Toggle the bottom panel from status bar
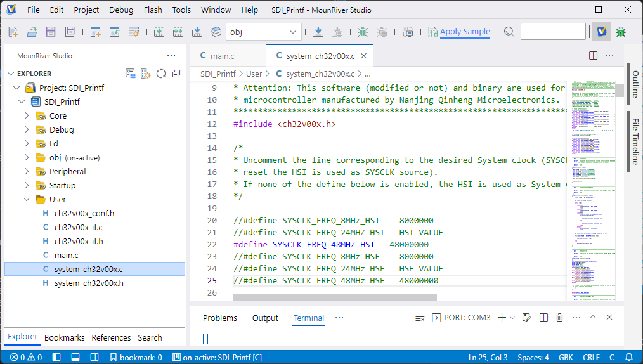 coord(75,357)
